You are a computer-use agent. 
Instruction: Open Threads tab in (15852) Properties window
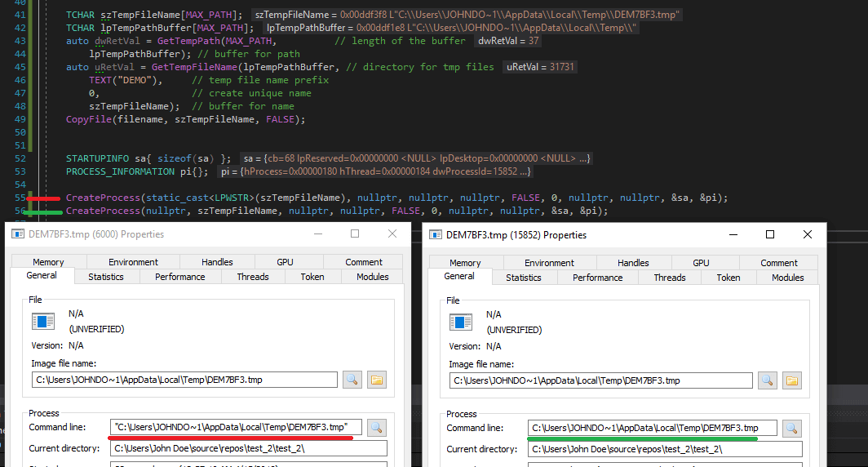coord(669,278)
